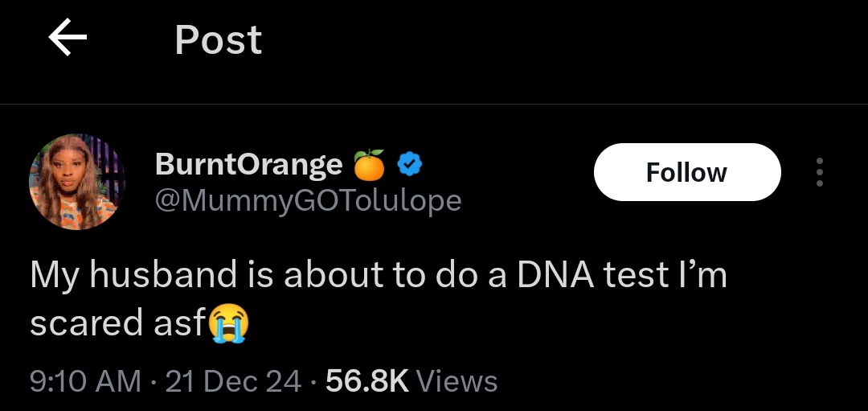Tap the Views label
Image resolution: width=868 pixels, height=411 pixels.
pos(457,380)
